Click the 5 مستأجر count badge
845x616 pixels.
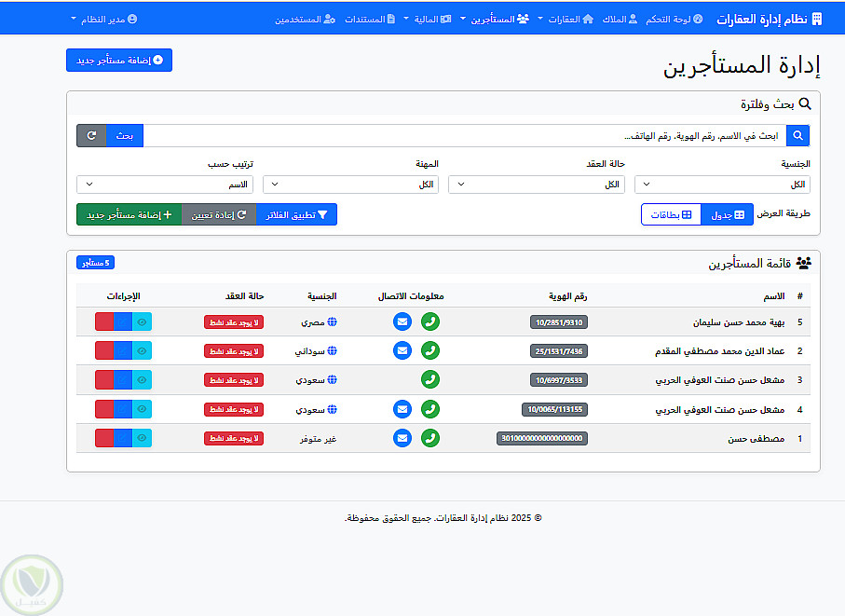tap(95, 263)
